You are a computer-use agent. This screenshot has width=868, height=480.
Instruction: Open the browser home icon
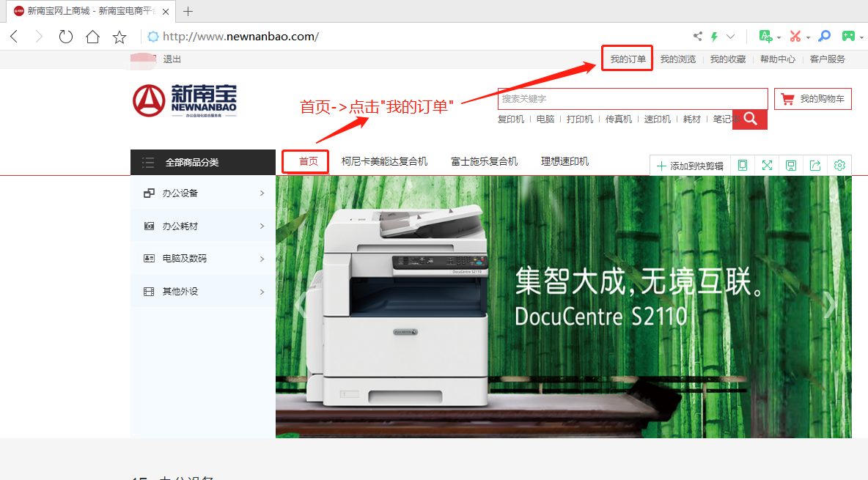92,37
